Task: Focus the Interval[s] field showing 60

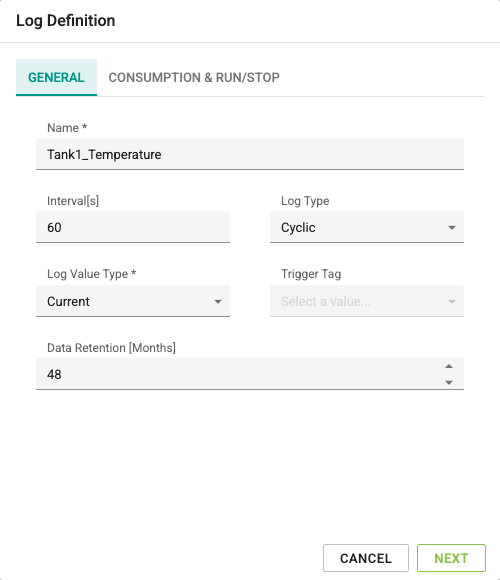Action: pyautogui.click(x=133, y=227)
